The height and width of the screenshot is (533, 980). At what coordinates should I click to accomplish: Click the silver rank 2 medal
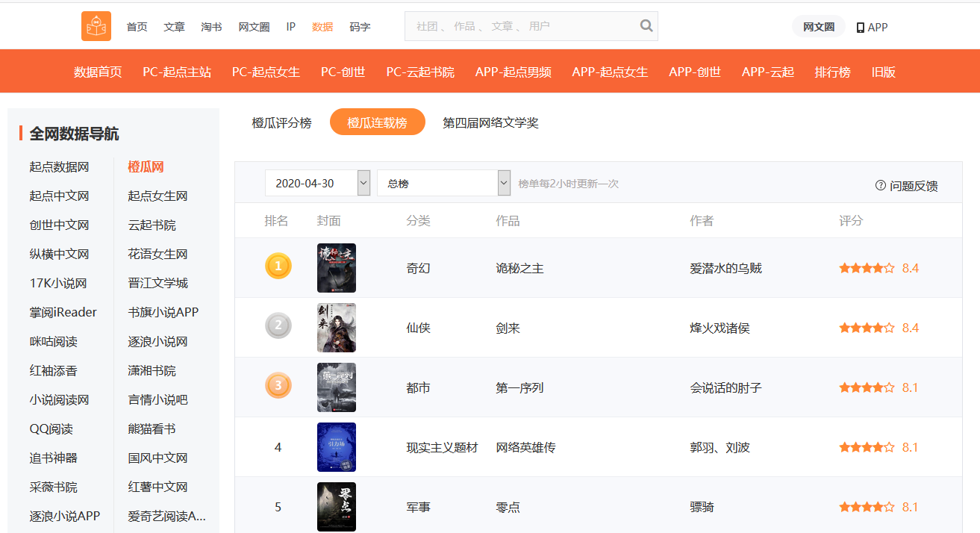pos(278,325)
